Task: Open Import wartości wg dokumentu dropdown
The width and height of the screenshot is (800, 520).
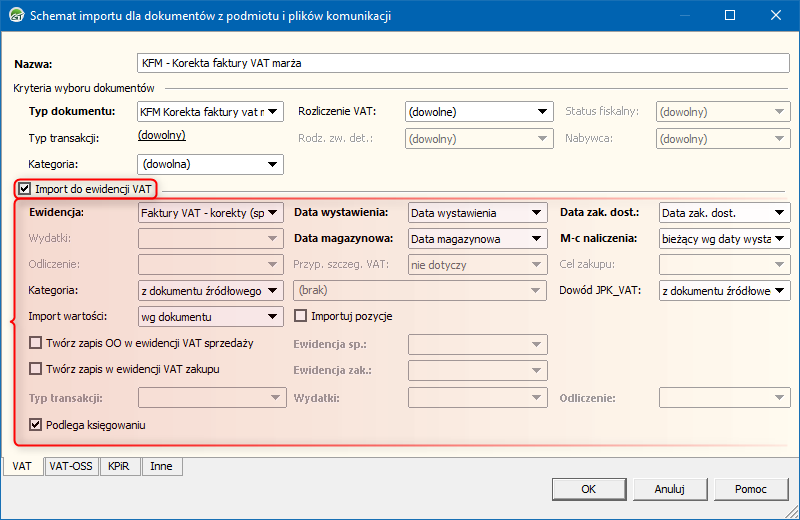Action: tap(210, 317)
